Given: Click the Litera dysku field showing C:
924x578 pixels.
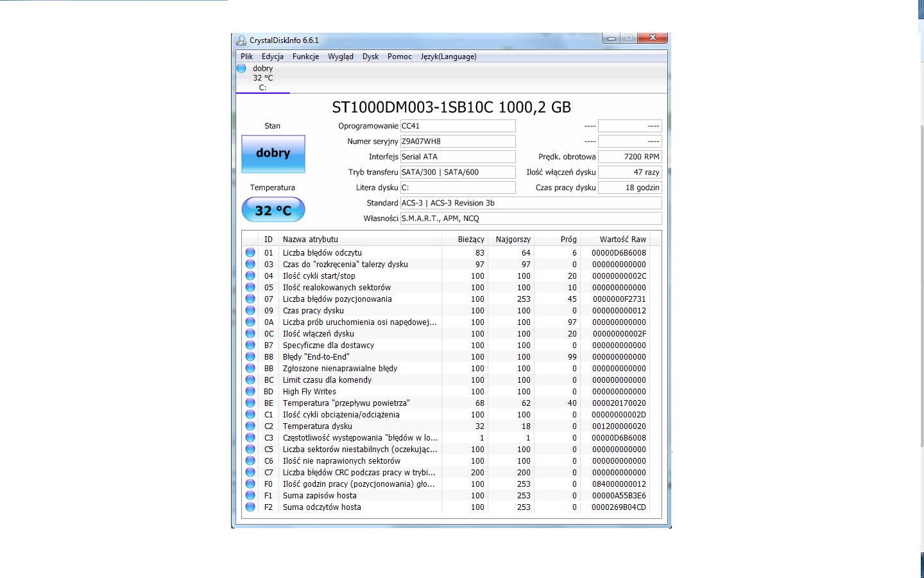Looking at the screenshot, I should point(458,188).
